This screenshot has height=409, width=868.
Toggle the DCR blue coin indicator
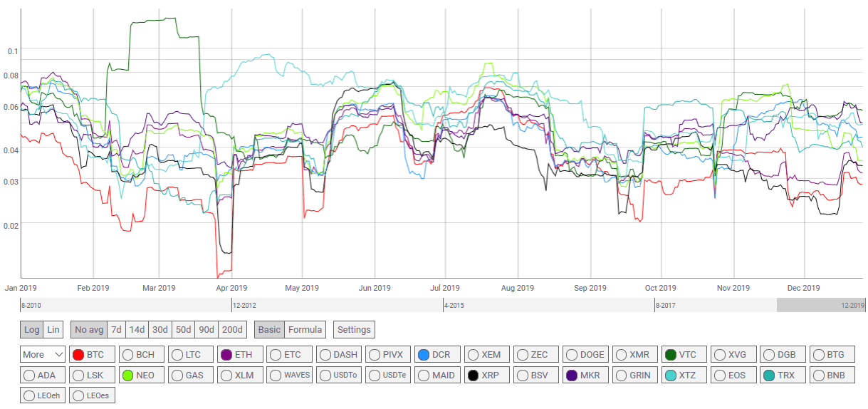coord(424,354)
